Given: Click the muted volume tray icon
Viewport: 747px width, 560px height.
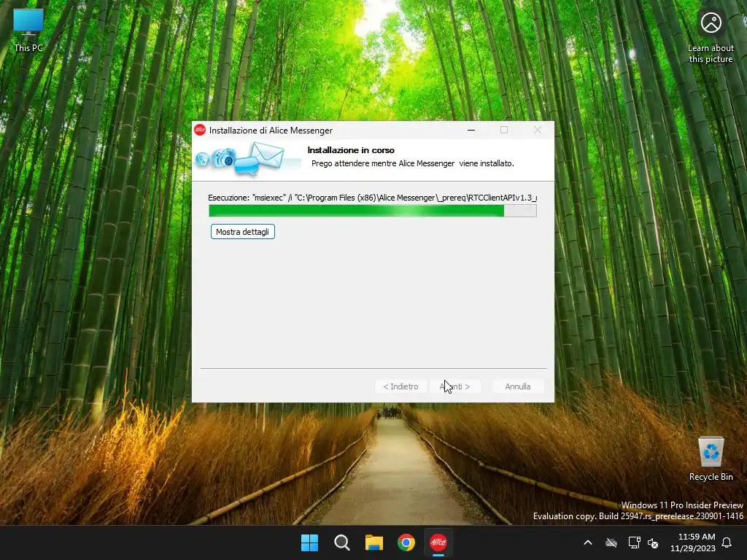Looking at the screenshot, I should pyautogui.click(x=653, y=542).
